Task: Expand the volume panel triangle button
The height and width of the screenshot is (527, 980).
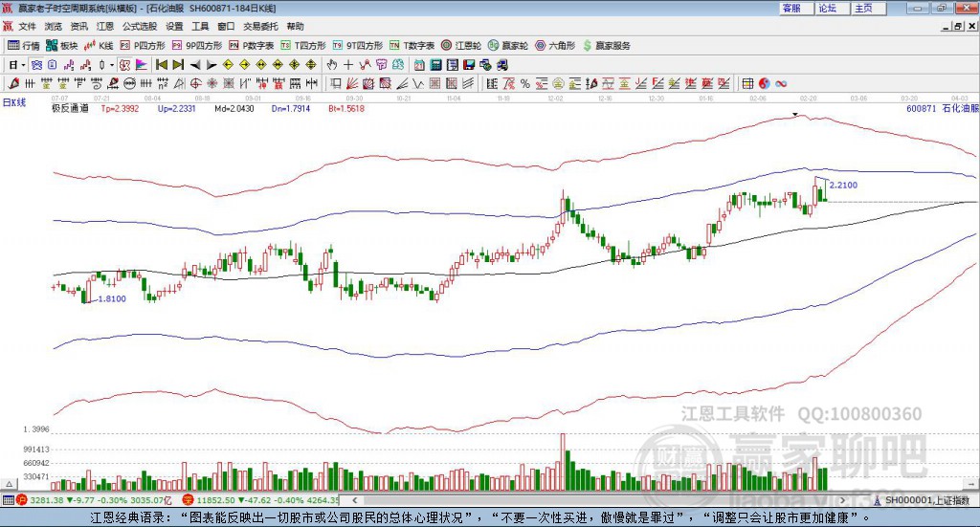Action: [x=9, y=484]
